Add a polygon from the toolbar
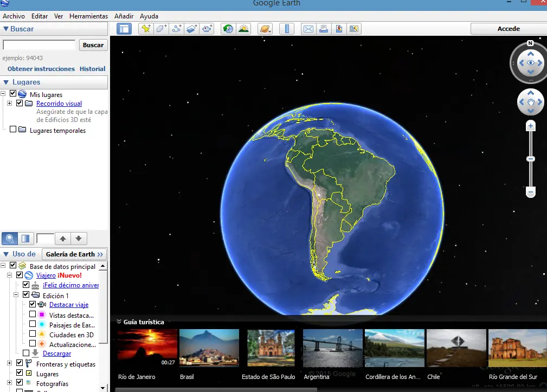Viewport: 547px width, 392px height. [161, 29]
